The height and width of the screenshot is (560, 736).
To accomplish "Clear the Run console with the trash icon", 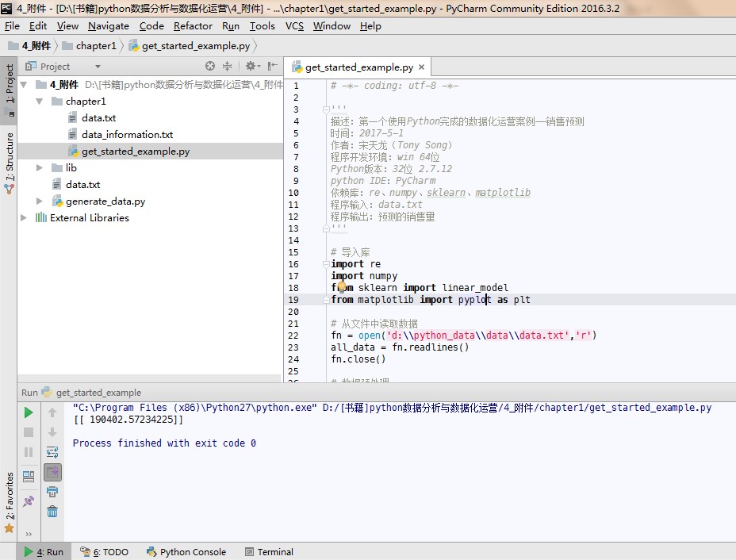I will 52,512.
